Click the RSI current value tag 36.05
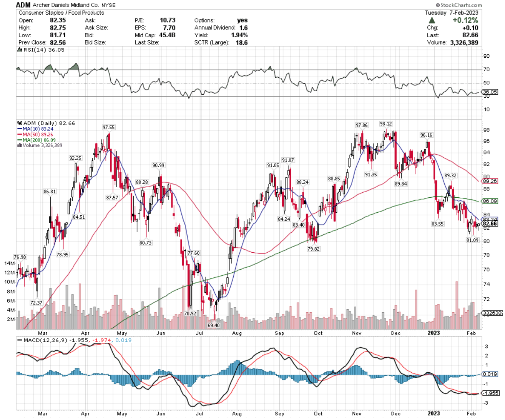Image resolution: width=505 pixels, height=420 pixels. (490, 92)
